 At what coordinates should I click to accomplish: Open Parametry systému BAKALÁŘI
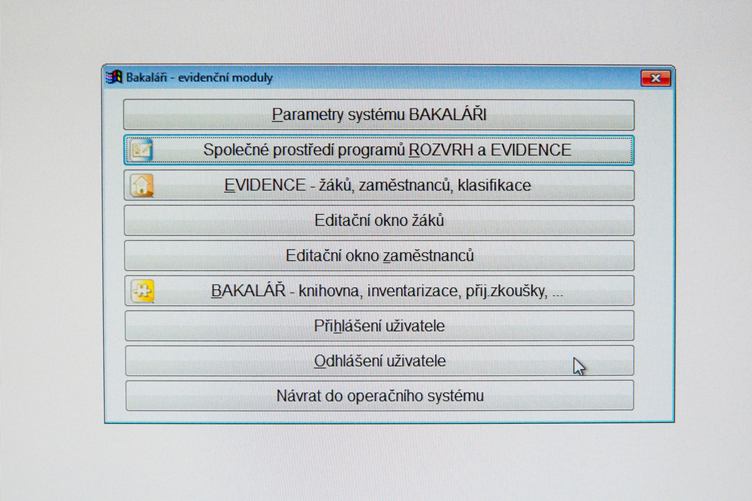click(379, 115)
